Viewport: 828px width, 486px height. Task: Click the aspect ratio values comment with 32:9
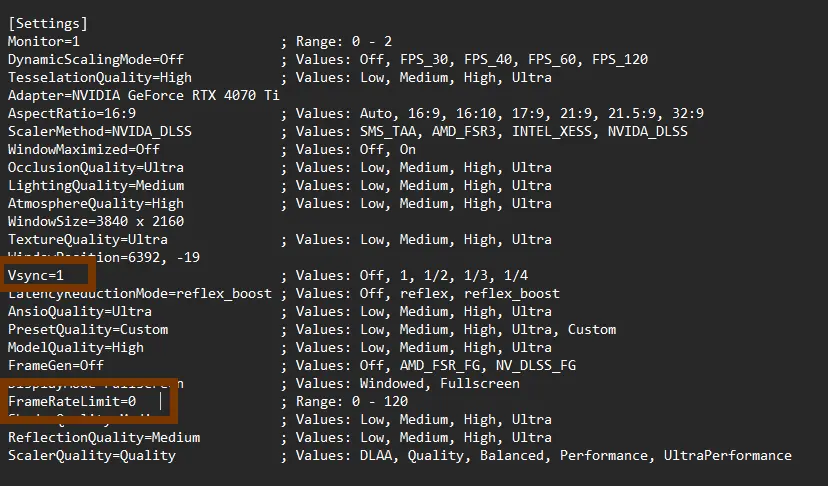click(492, 114)
